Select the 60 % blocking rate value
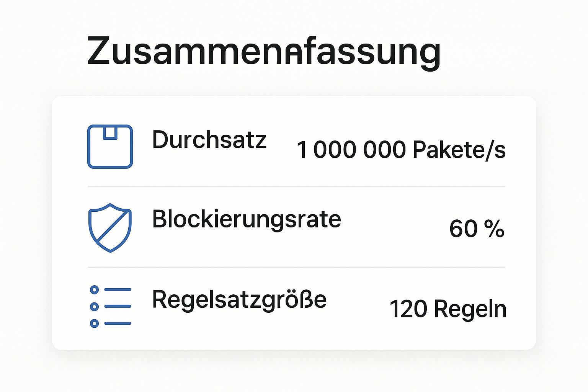Screen dimensions: 588x392 point(477,229)
